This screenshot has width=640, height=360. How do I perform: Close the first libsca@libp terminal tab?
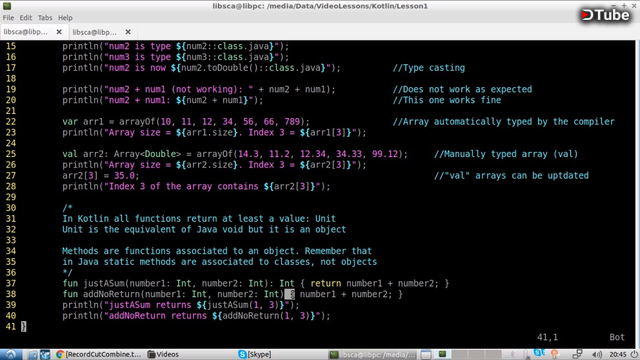(x=59, y=31)
